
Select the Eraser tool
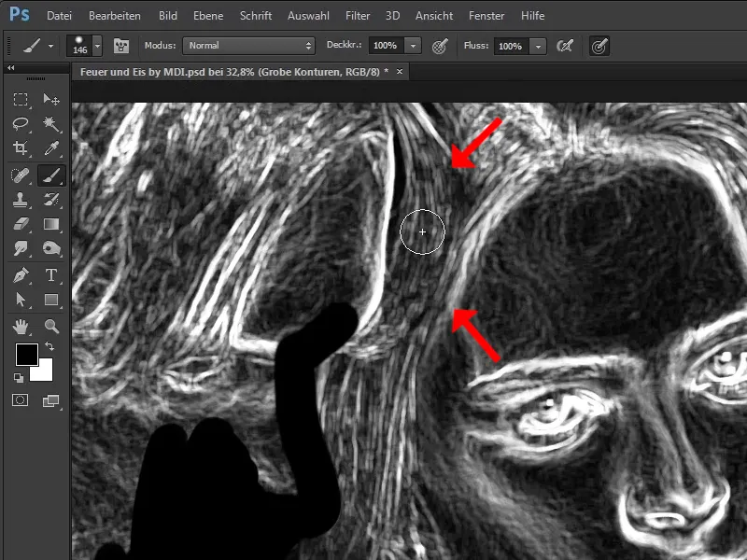click(x=20, y=224)
